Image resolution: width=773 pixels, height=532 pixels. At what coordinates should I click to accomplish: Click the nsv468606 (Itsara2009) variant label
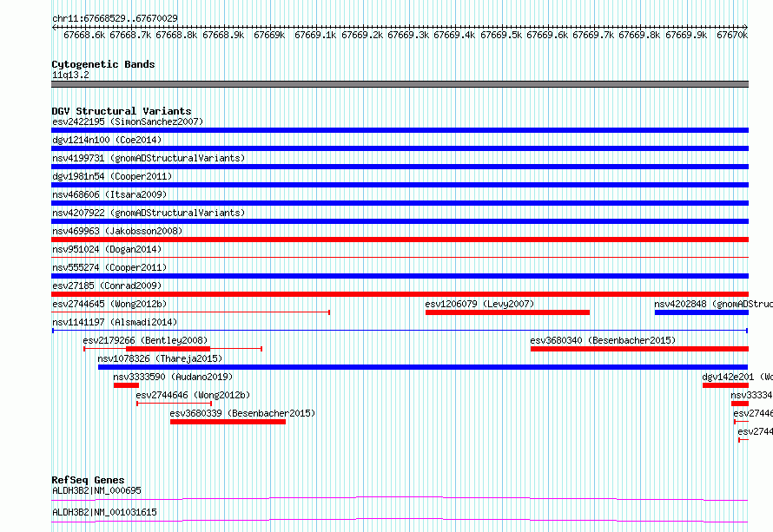[x=109, y=194]
